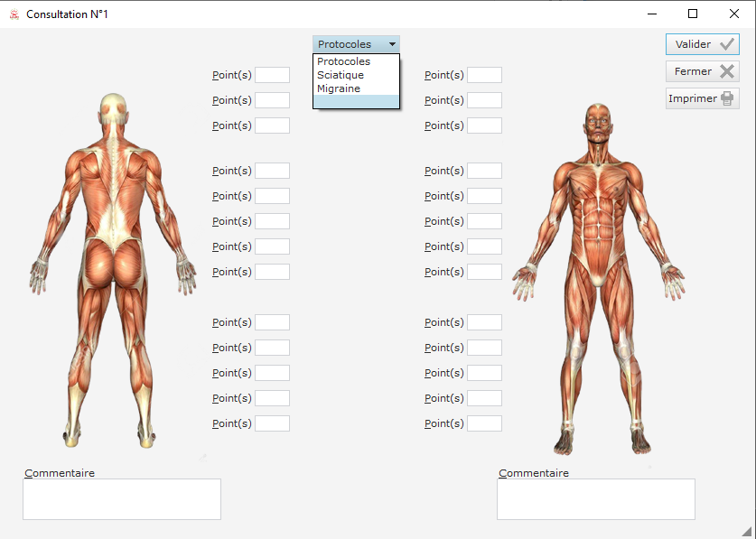Click the Valider checkmark button
Image resolution: width=756 pixels, height=539 pixels.
(x=702, y=44)
